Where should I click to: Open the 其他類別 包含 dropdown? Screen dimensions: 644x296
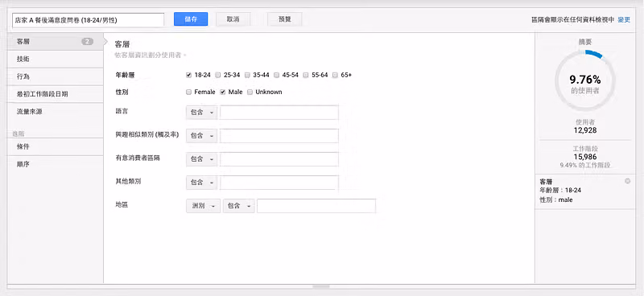tap(201, 183)
